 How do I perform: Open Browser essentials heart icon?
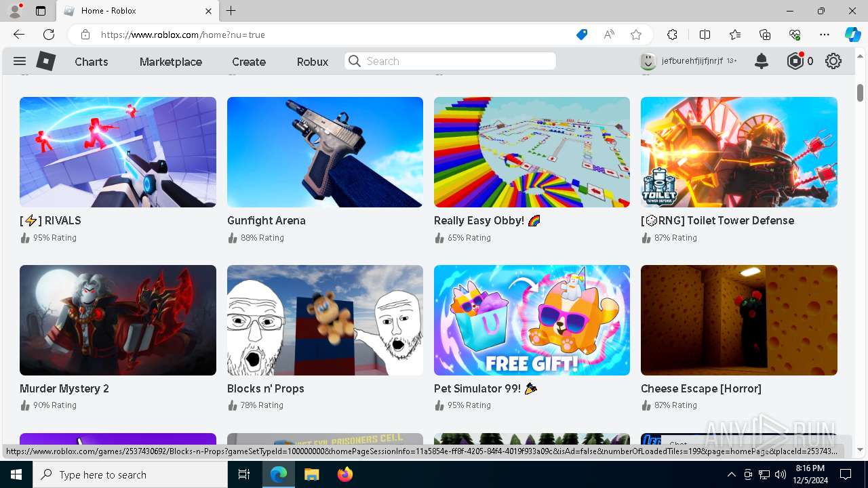pos(795,35)
